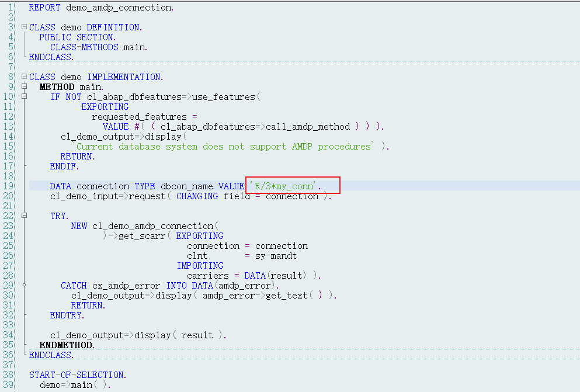Click 'result' in display call on line 34
Screen dimensions: 580x392
pos(197,335)
